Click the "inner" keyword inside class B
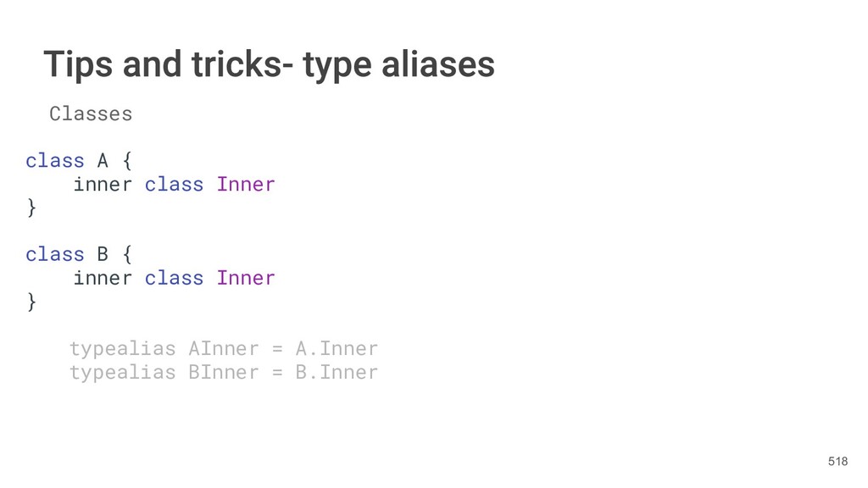 click(x=102, y=278)
